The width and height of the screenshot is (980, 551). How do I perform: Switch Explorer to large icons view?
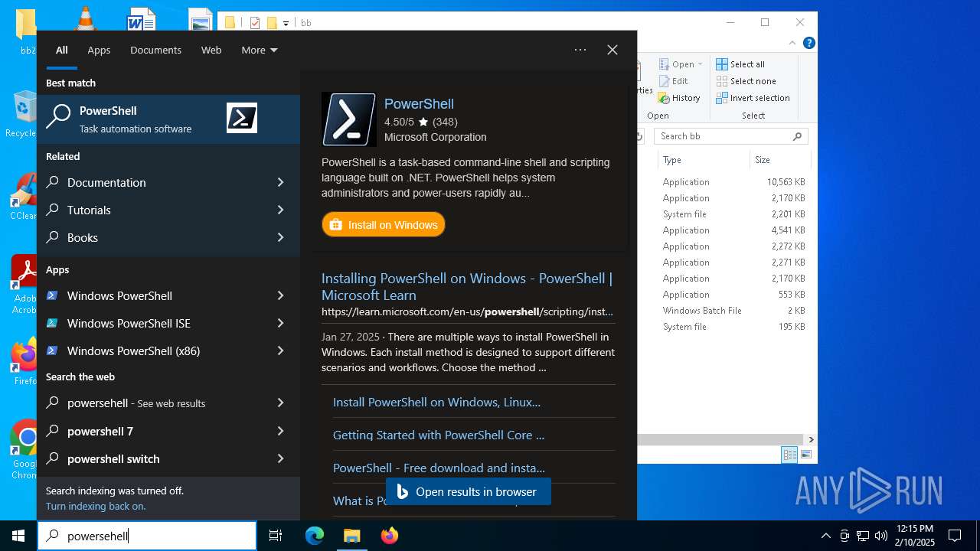[x=805, y=455]
